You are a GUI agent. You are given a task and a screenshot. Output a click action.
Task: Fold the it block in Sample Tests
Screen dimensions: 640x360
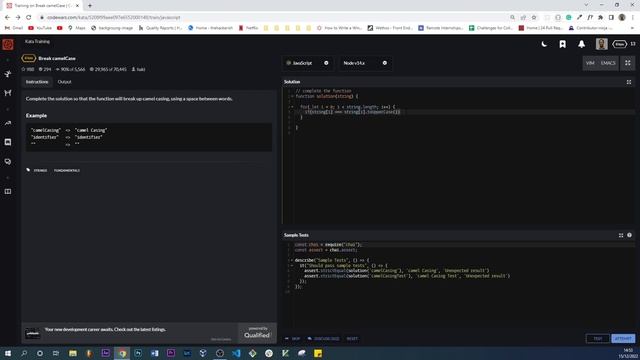click(x=292, y=265)
